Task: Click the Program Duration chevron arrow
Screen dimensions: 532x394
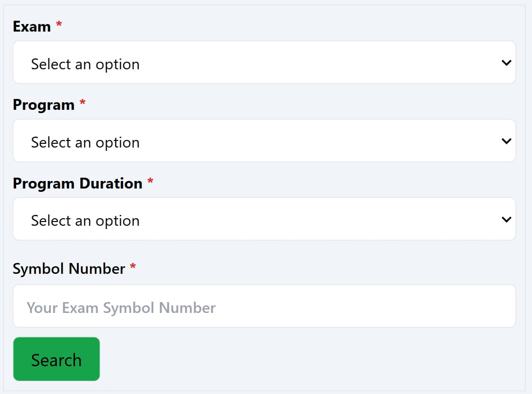Action: pyautogui.click(x=507, y=219)
